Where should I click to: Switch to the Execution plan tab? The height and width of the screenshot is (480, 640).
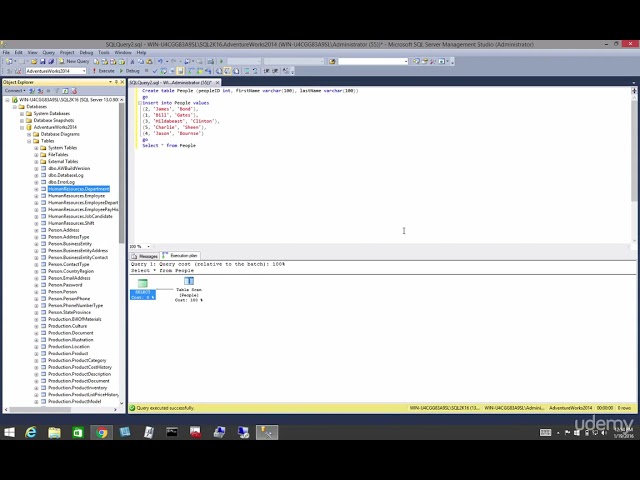(x=180, y=256)
